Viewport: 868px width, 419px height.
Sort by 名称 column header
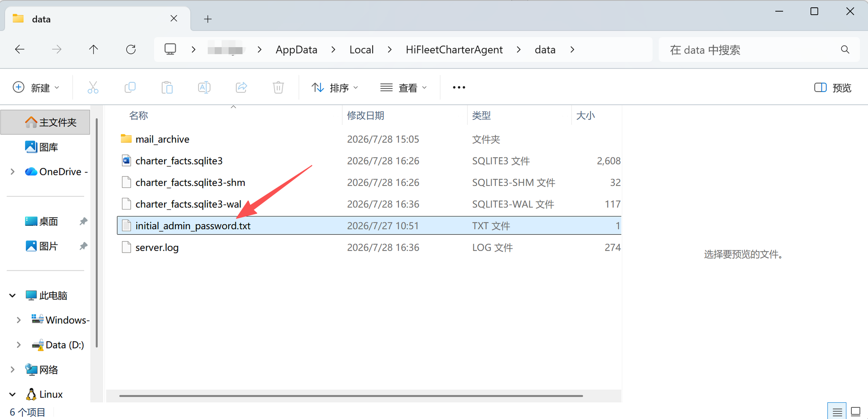pos(138,115)
